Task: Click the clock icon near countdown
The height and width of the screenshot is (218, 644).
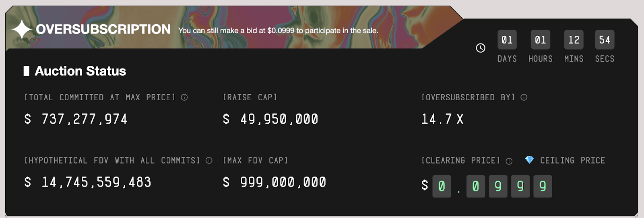Action: point(481,48)
